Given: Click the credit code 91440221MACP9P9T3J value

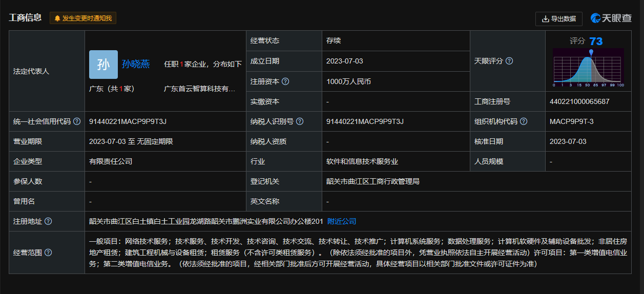Looking at the screenshot, I should [128, 121].
